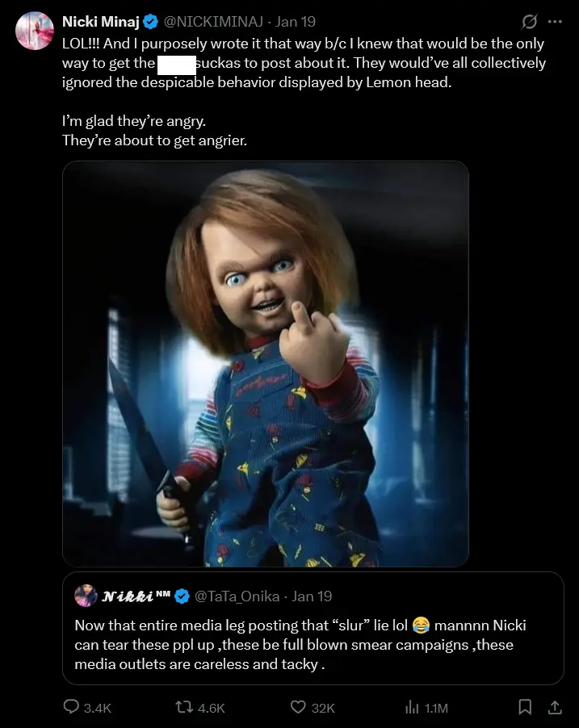
Task: Share the post via upload icon
Action: coord(555,707)
